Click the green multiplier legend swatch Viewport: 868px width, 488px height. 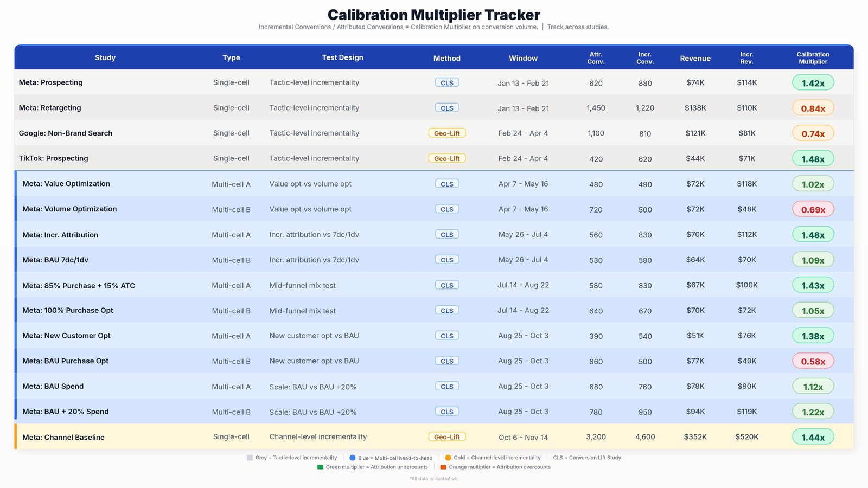coord(320,467)
